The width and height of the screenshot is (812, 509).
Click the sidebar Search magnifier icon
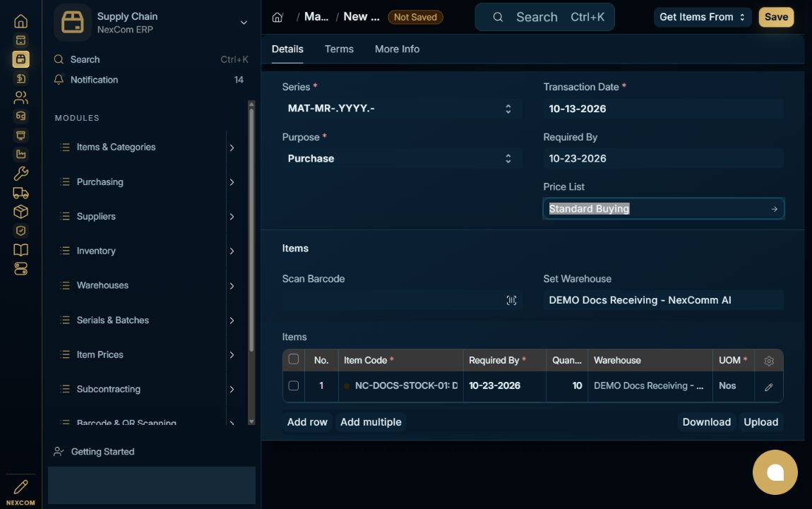point(59,59)
